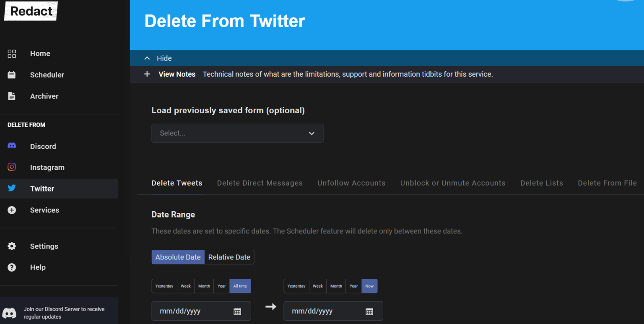The height and width of the screenshot is (324, 644).
Task: Click the Home grid icon
Action: point(12,54)
